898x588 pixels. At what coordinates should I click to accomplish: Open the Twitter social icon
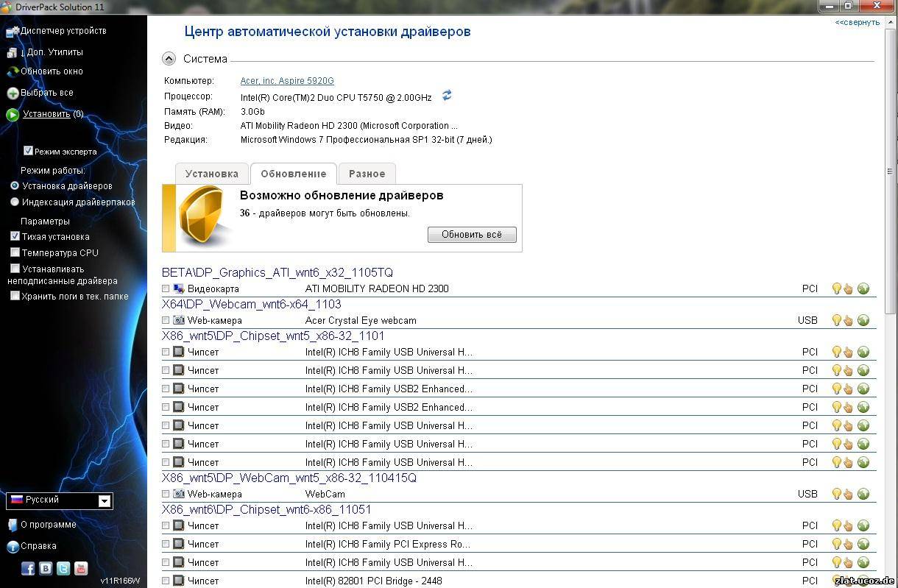click(x=63, y=568)
